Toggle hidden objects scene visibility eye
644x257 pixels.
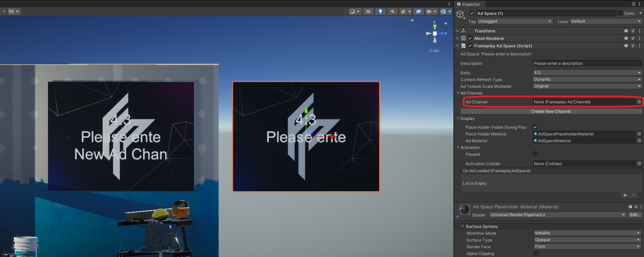coord(419,11)
